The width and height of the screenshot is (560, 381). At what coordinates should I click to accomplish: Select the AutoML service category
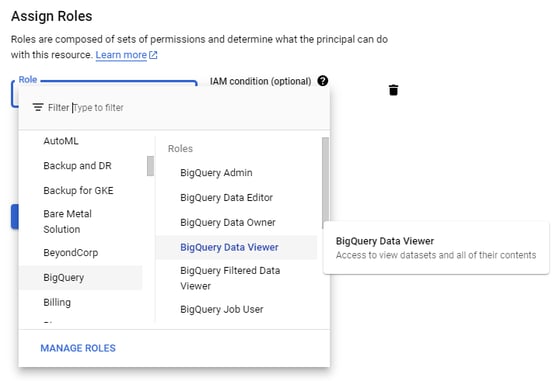[61, 141]
